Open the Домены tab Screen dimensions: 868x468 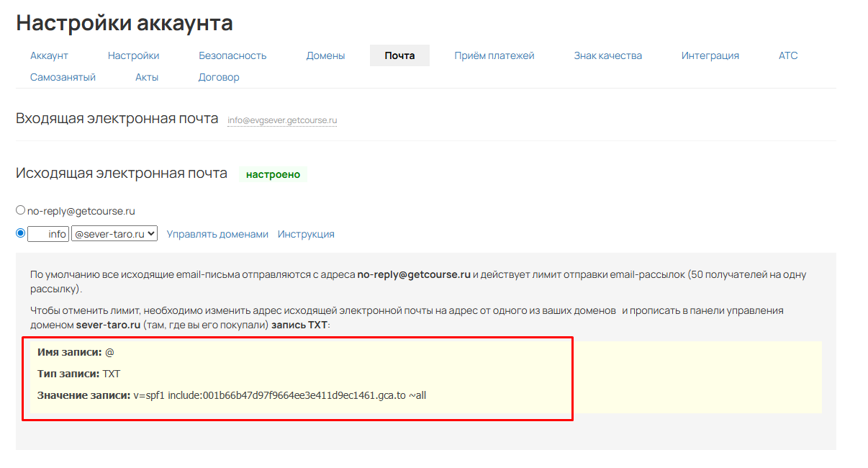[325, 55]
